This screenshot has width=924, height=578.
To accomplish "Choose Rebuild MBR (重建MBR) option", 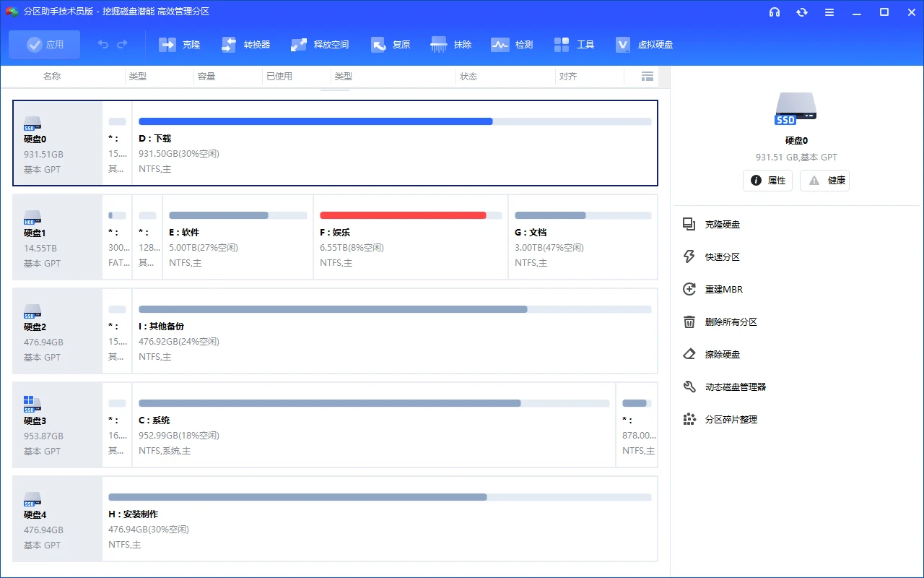I will (x=723, y=290).
